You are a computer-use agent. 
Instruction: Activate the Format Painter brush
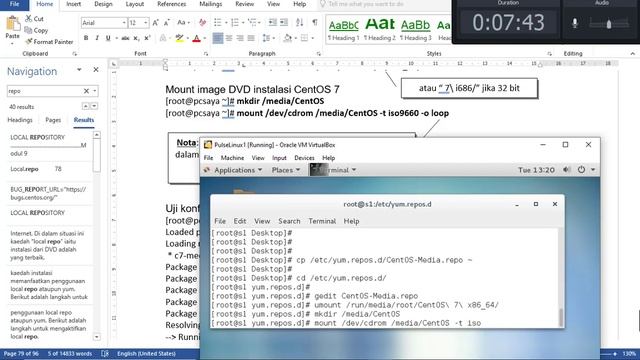[29, 42]
